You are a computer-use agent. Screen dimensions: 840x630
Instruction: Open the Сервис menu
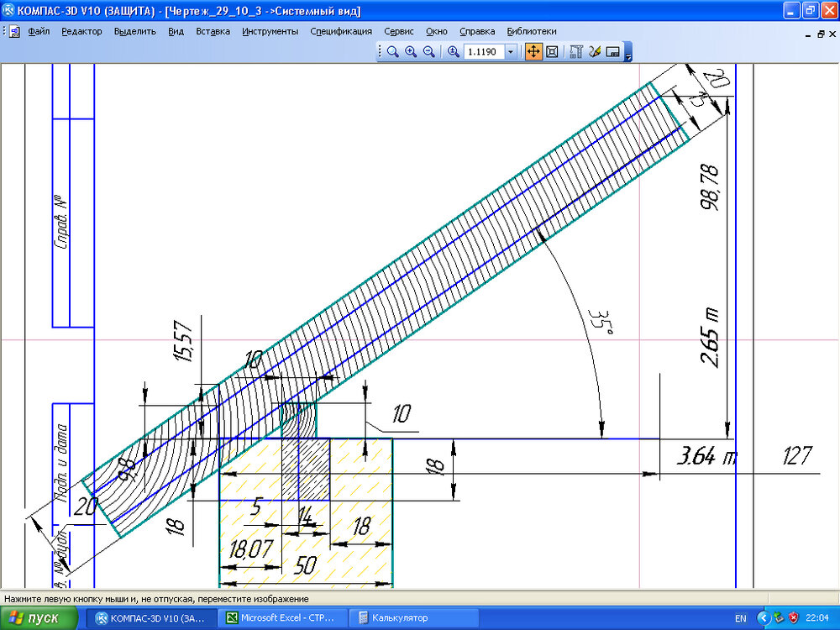tap(398, 32)
